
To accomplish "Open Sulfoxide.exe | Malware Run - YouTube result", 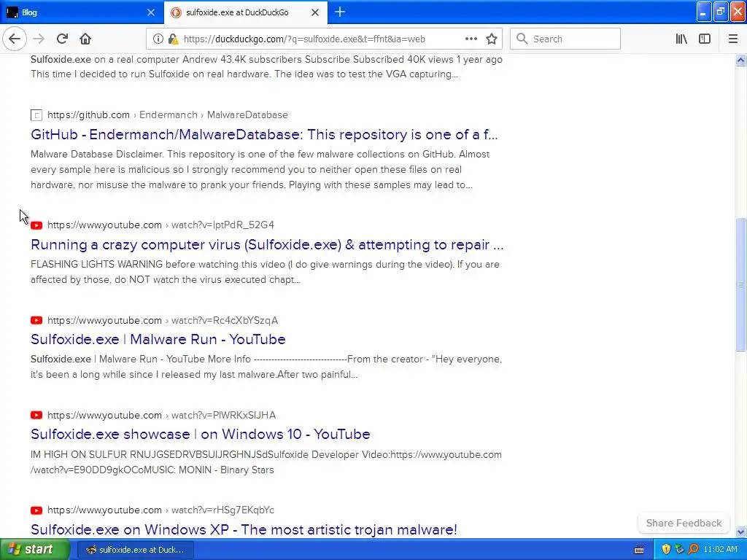I will tap(158, 340).
